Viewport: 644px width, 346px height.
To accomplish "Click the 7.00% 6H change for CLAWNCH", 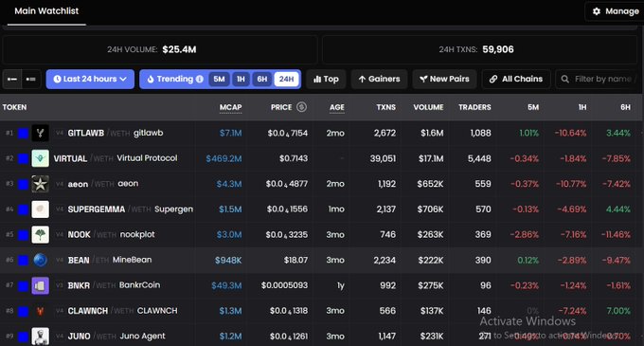I will coord(618,311).
